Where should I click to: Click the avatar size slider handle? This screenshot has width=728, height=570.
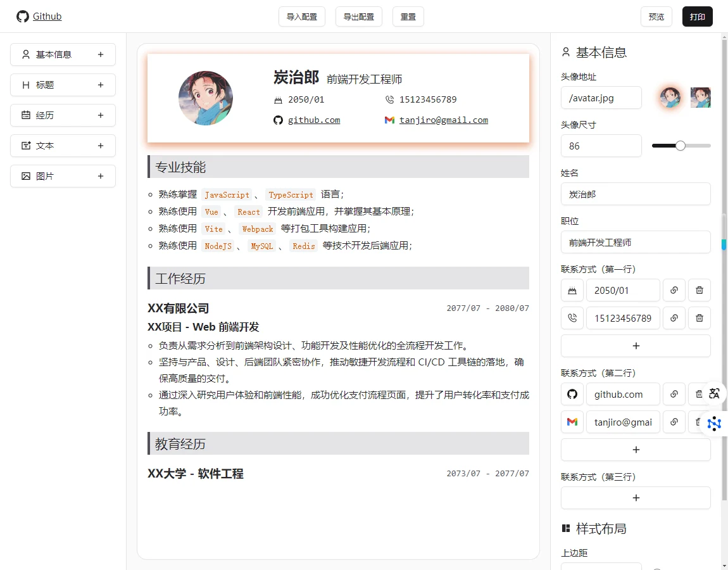pyautogui.click(x=680, y=146)
